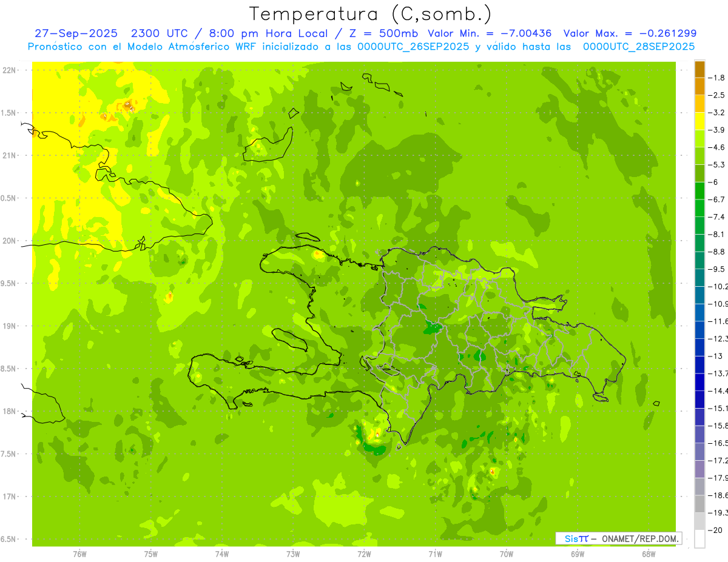Click the '17N' latitude label
Image resolution: width=728 pixels, height=562 pixels.
[10, 497]
